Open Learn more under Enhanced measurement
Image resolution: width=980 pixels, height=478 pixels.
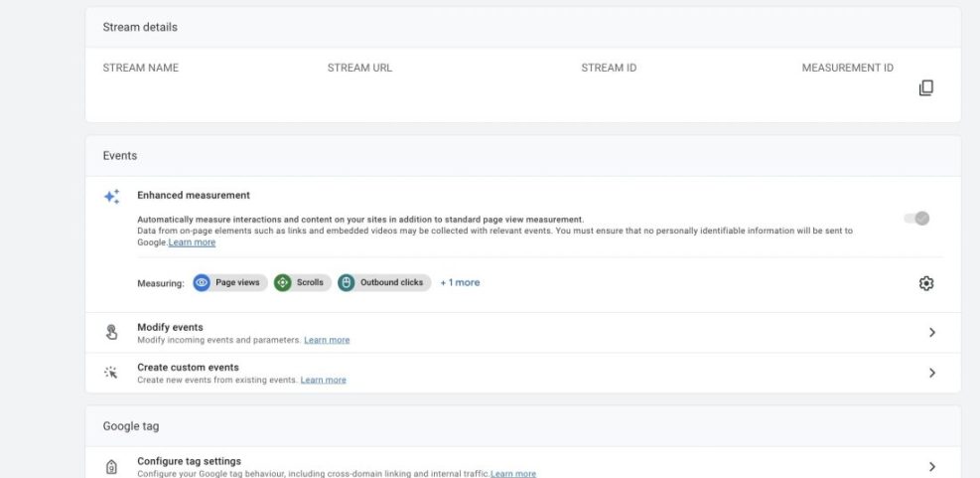click(x=192, y=242)
